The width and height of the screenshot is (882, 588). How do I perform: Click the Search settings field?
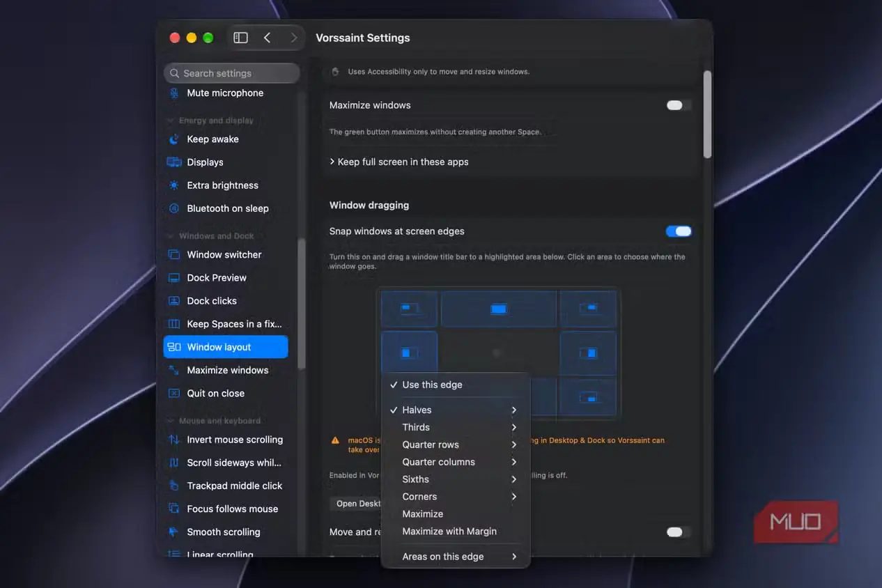232,73
